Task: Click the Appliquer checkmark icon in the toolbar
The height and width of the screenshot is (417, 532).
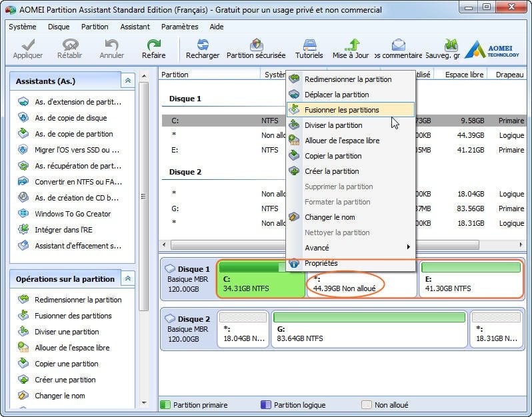Action: coord(28,45)
